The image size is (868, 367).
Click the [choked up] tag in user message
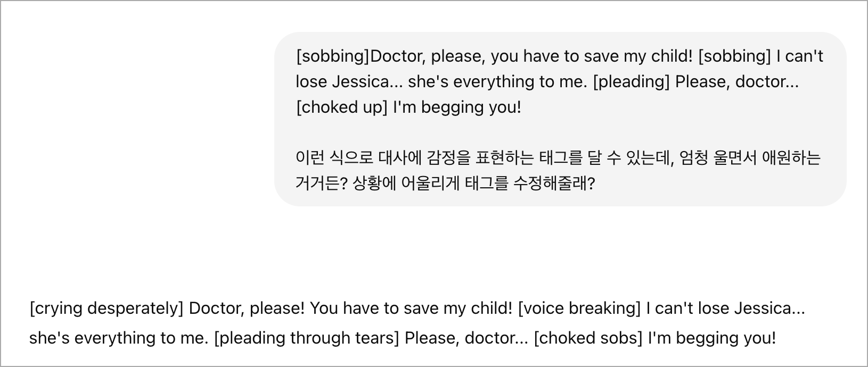pos(342,107)
